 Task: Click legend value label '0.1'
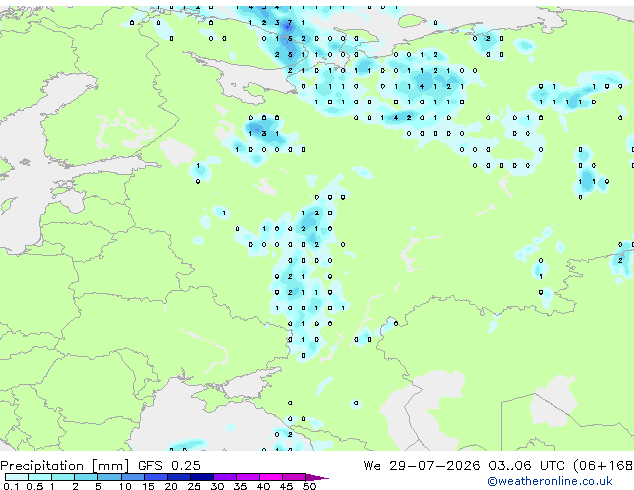(11, 486)
